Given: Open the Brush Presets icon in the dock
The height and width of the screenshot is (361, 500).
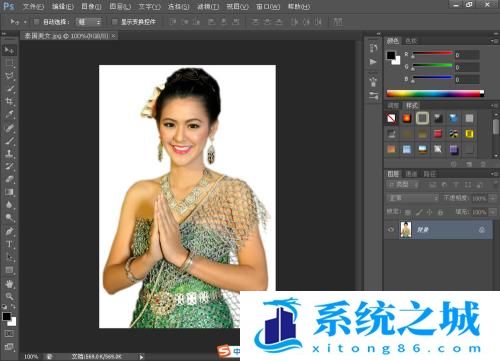Looking at the screenshot, I should coord(373,81).
